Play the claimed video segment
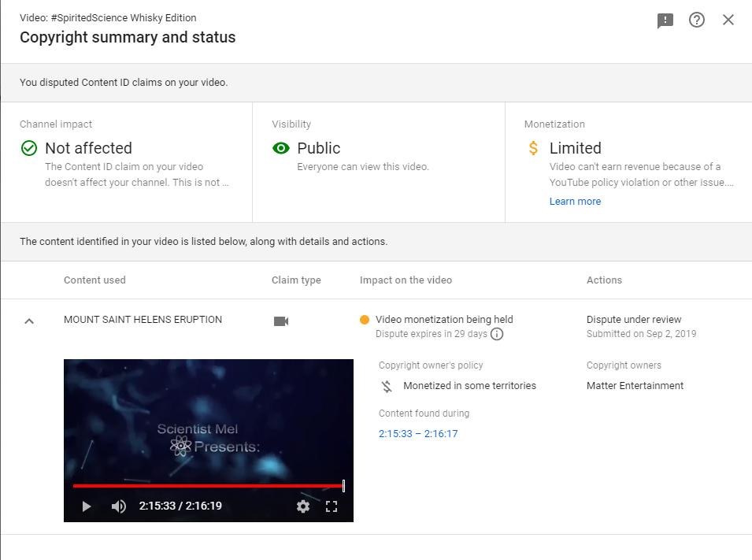Viewport: 752px width, 560px height. tap(87, 506)
